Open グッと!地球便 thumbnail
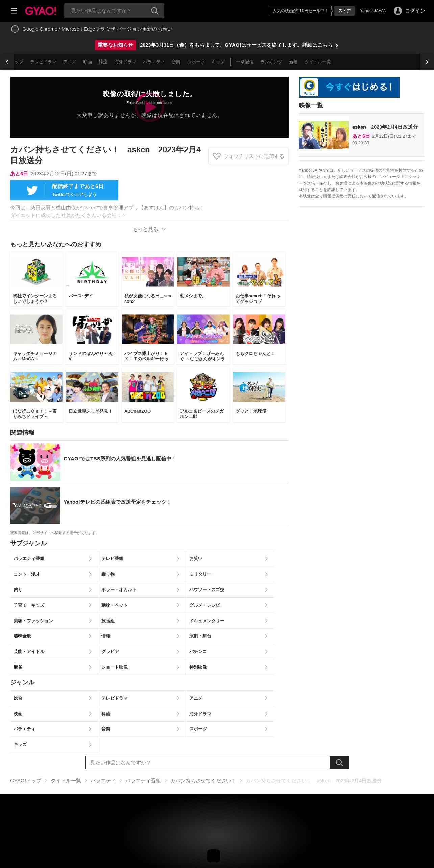This screenshot has height=868, width=434. [x=259, y=387]
